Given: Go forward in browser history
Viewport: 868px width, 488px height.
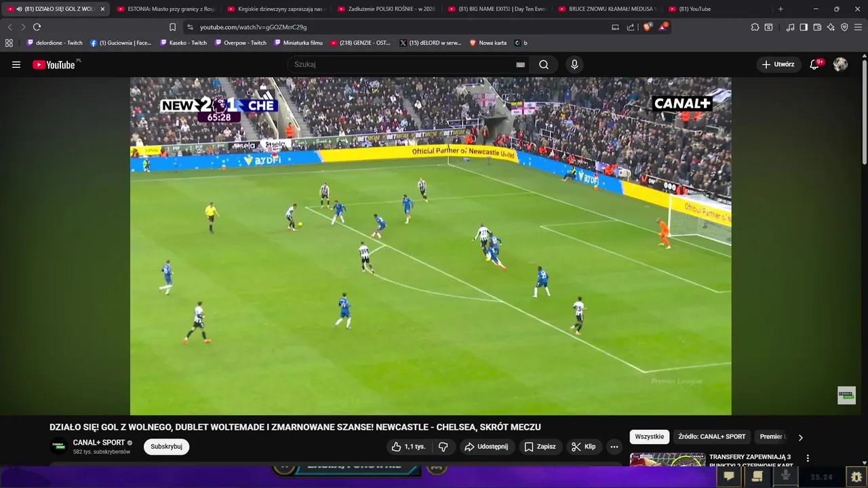Looking at the screenshot, I should click(x=23, y=27).
